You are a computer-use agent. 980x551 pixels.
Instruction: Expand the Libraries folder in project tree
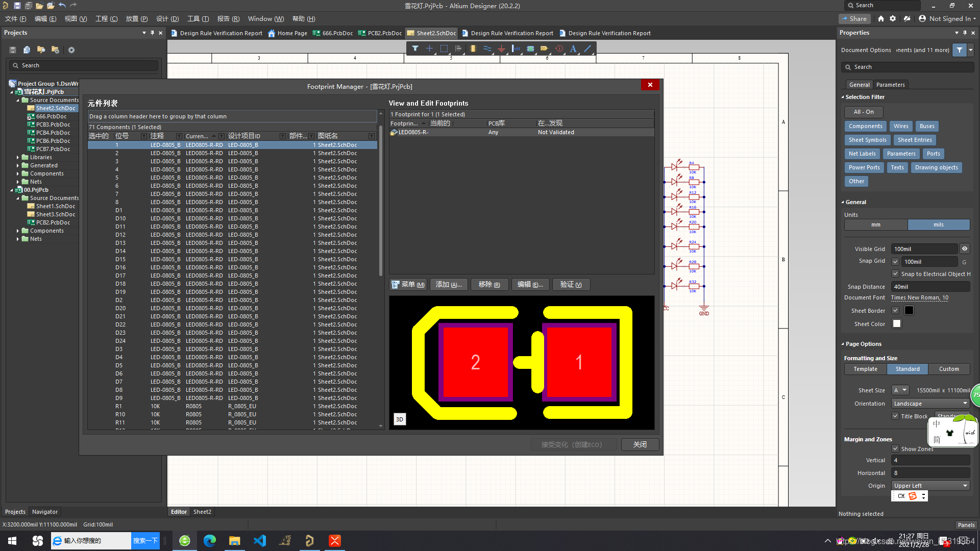click(x=18, y=157)
